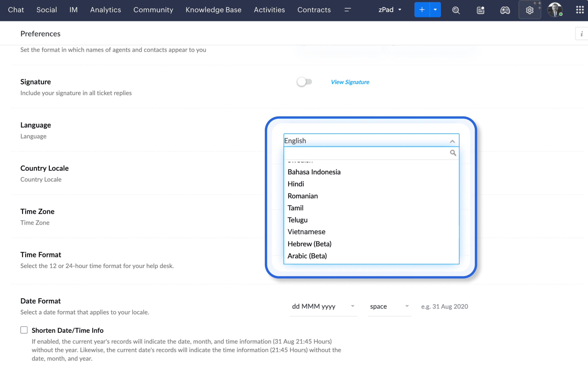Open the Knowledge Base tab

click(x=213, y=10)
